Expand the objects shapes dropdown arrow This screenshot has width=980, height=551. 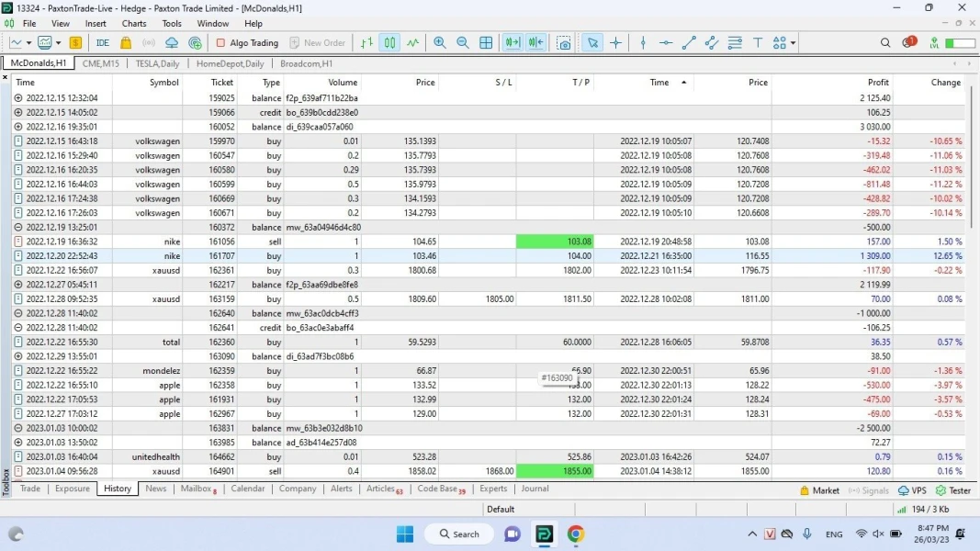coord(793,42)
